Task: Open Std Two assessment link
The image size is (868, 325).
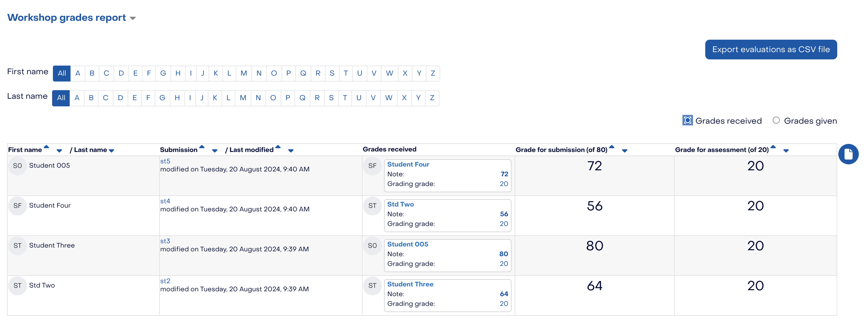Action: tap(400, 204)
